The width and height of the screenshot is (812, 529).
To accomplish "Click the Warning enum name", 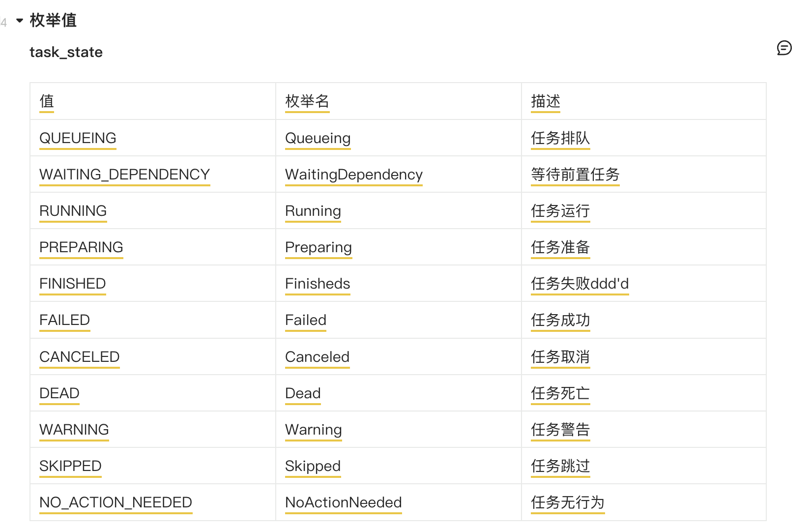I will (313, 430).
